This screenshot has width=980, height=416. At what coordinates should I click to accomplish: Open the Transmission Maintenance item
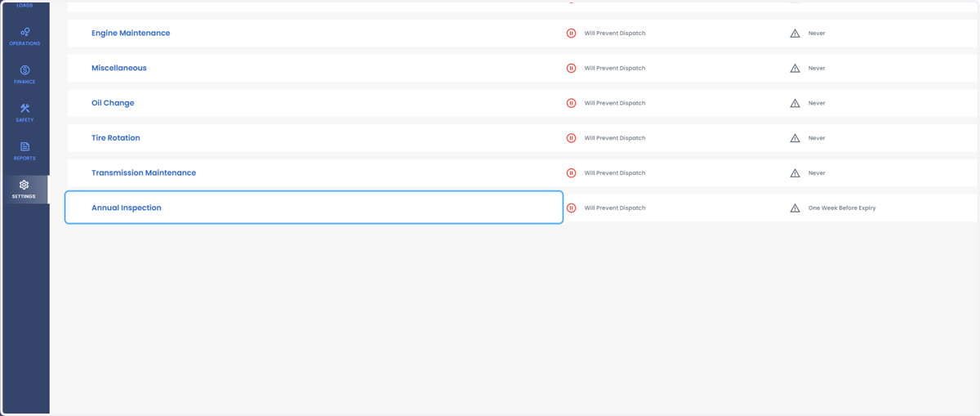point(144,173)
